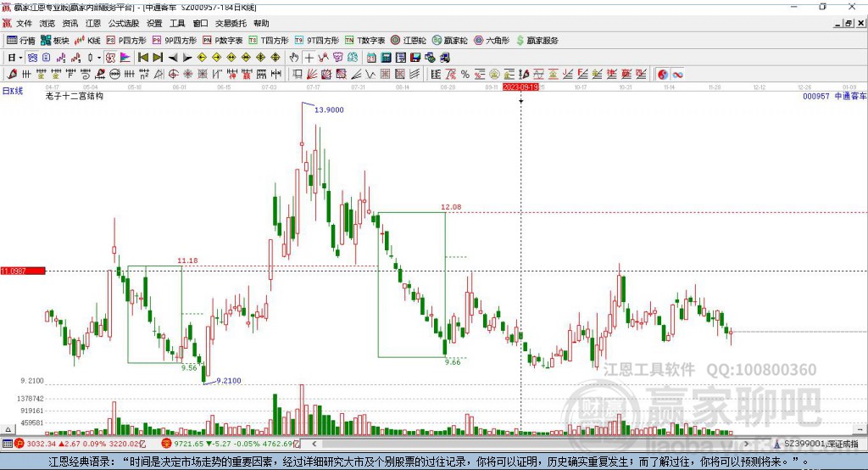Open the 赢家轮 wheel tool

(449, 41)
